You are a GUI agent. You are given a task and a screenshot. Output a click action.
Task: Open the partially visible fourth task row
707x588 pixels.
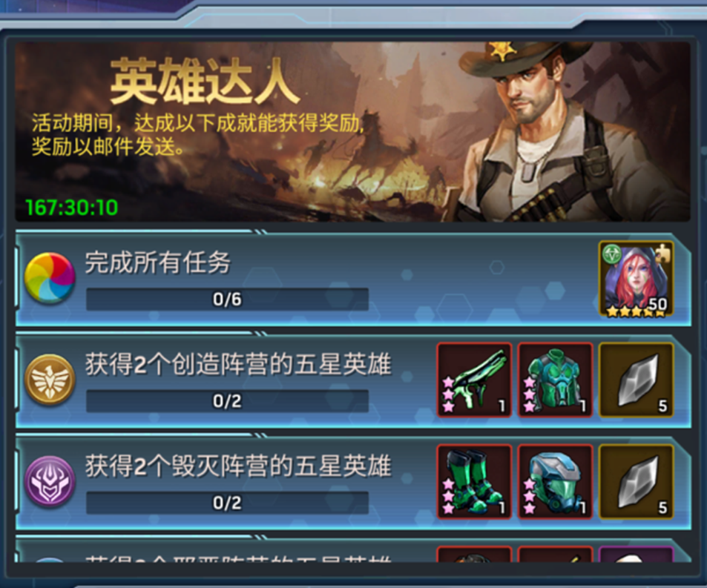(x=353, y=549)
